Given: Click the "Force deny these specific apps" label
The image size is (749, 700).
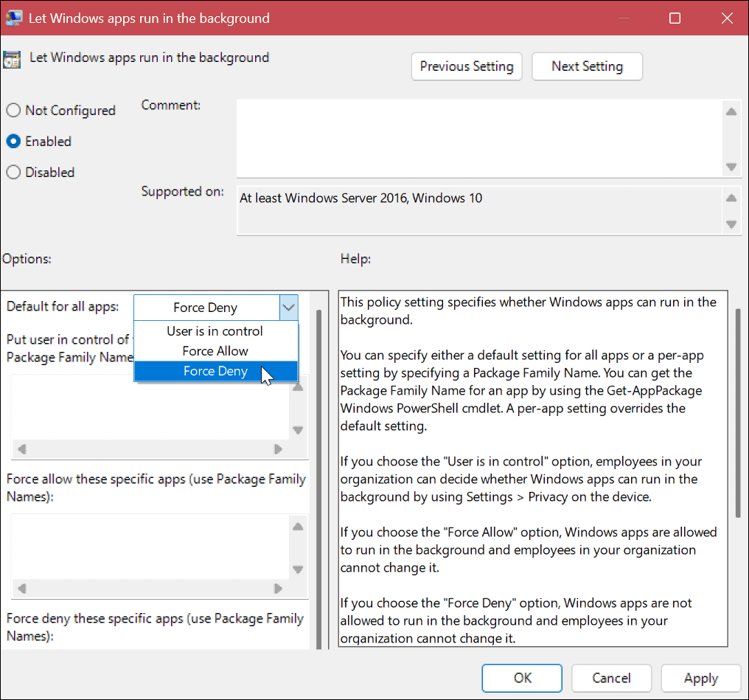Looking at the screenshot, I should coord(155,628).
